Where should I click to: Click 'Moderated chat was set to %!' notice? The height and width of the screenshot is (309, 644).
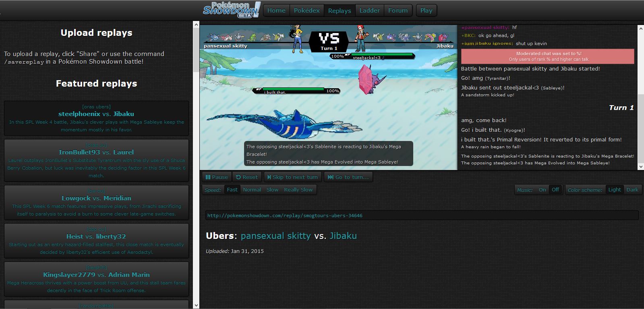click(x=548, y=56)
